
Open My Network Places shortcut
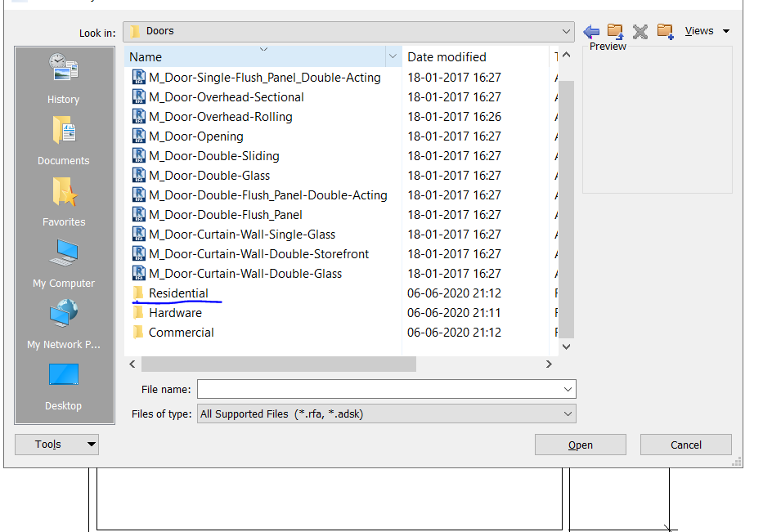click(63, 324)
